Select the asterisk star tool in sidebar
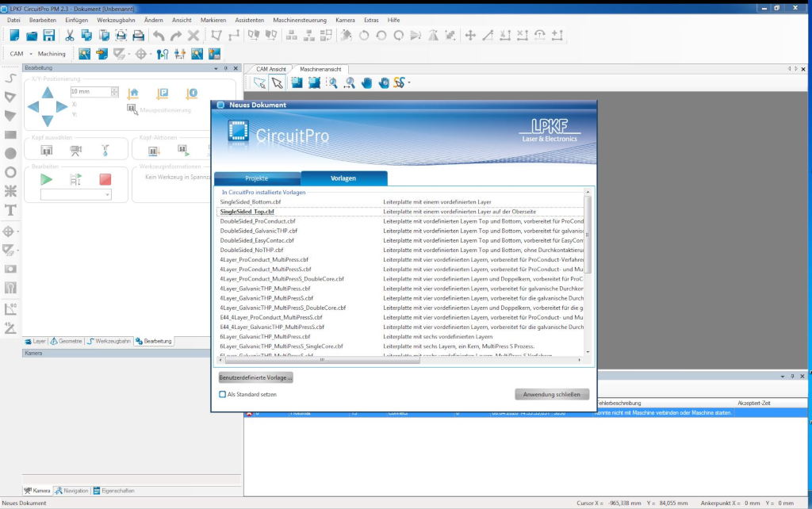The width and height of the screenshot is (812, 509). click(10, 191)
